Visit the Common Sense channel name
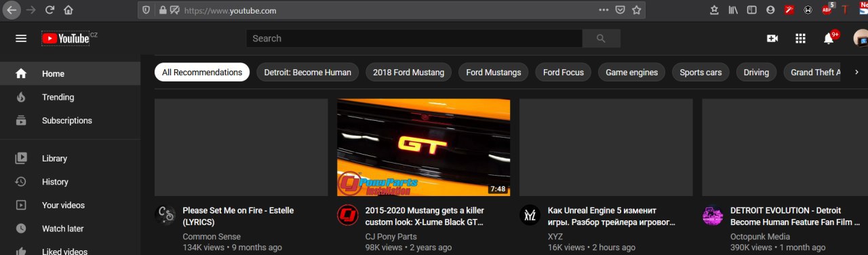 pos(212,237)
